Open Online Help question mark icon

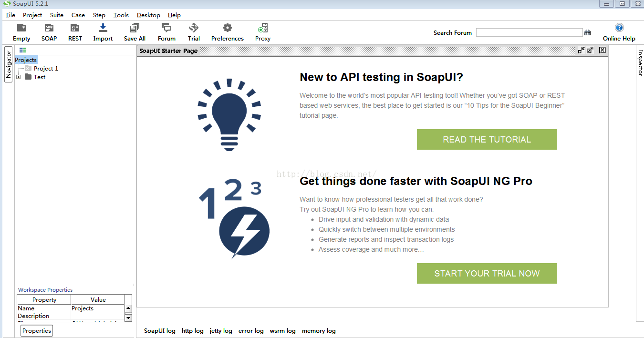click(x=619, y=28)
